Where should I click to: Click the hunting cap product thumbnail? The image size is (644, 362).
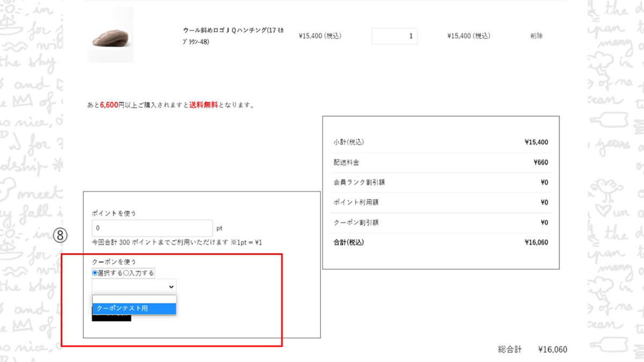pyautogui.click(x=110, y=35)
